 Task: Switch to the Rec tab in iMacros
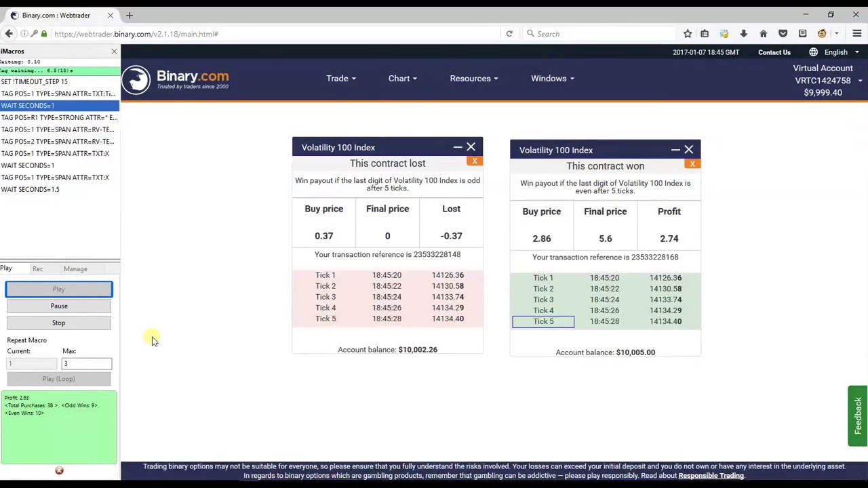pos(37,269)
